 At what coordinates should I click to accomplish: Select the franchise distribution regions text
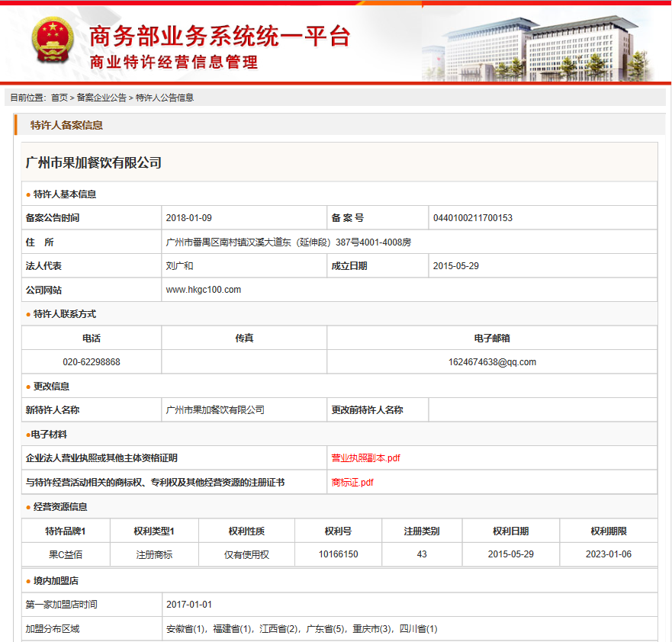(x=302, y=629)
